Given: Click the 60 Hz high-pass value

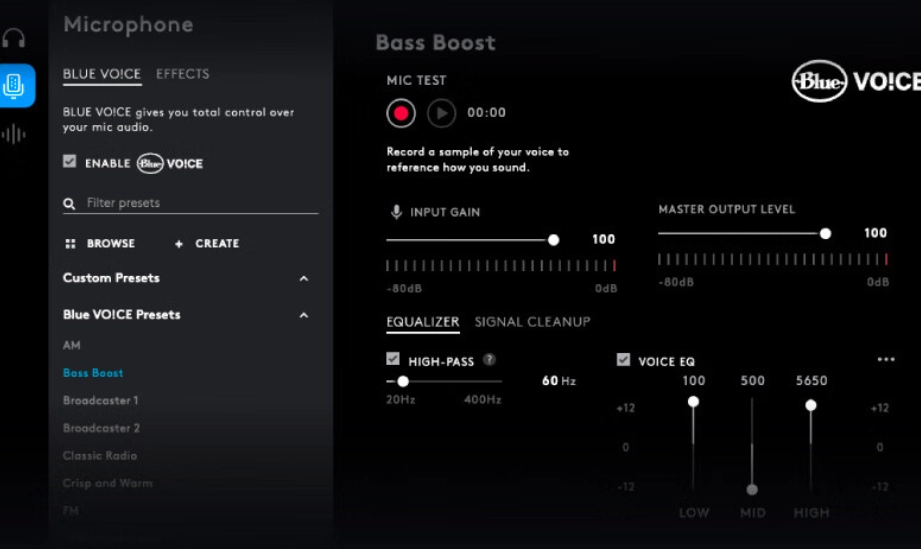Looking at the screenshot, I should coord(559,381).
